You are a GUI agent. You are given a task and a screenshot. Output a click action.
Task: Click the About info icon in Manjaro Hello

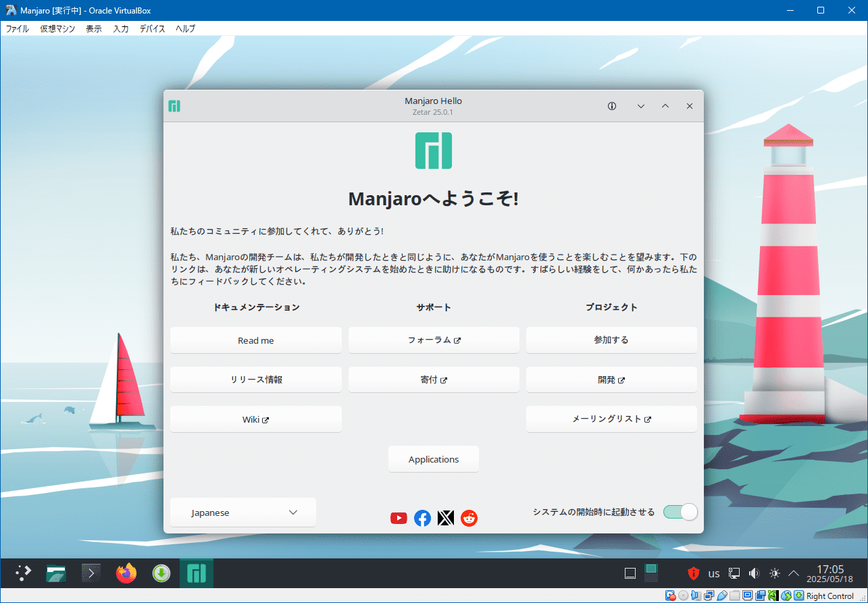[x=612, y=106]
